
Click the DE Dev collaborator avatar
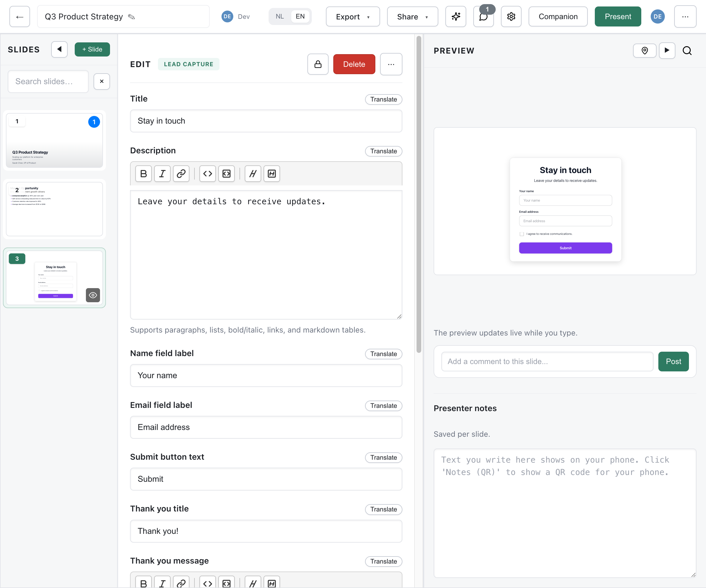(227, 16)
